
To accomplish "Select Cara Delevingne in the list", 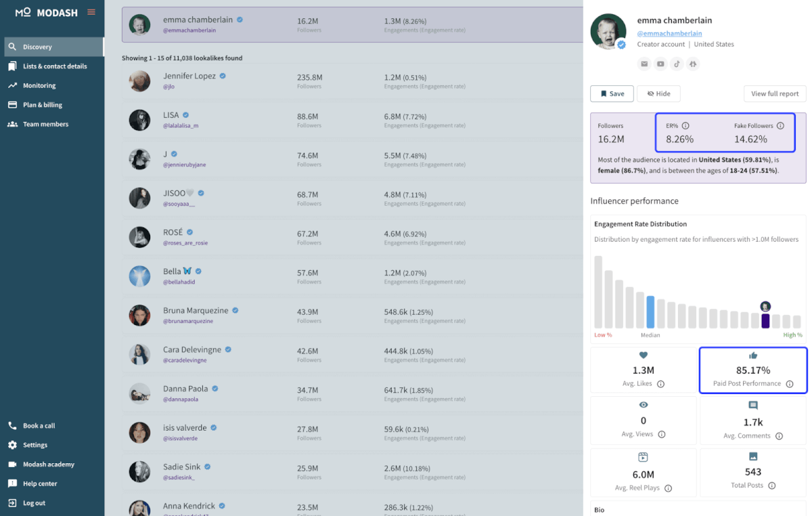I will (x=352, y=354).
